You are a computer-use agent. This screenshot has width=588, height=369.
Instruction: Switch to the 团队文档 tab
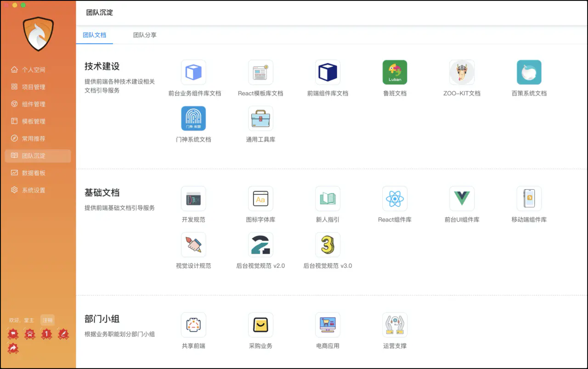coord(94,35)
